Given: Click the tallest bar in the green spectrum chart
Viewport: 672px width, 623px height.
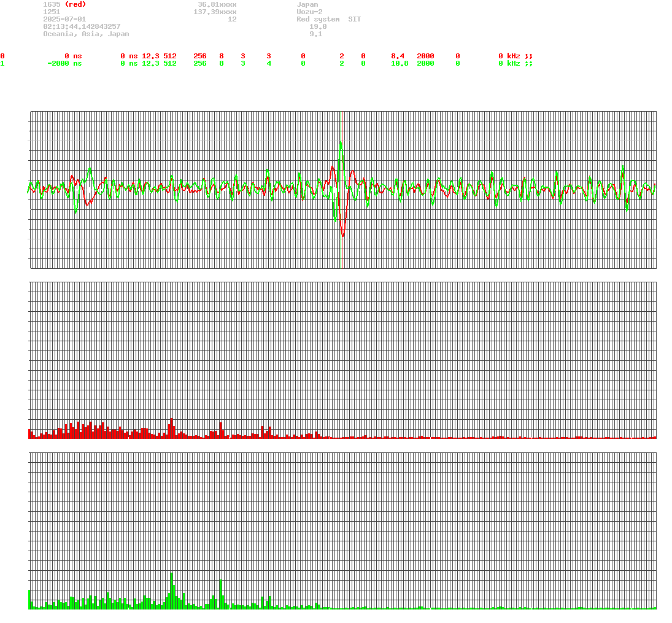Looking at the screenshot, I should [x=171, y=591].
